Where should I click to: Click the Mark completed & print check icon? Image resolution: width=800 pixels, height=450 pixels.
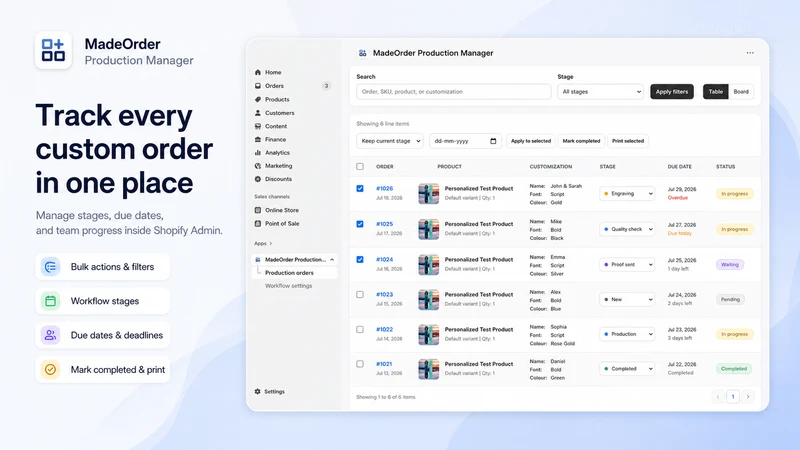tap(51, 369)
